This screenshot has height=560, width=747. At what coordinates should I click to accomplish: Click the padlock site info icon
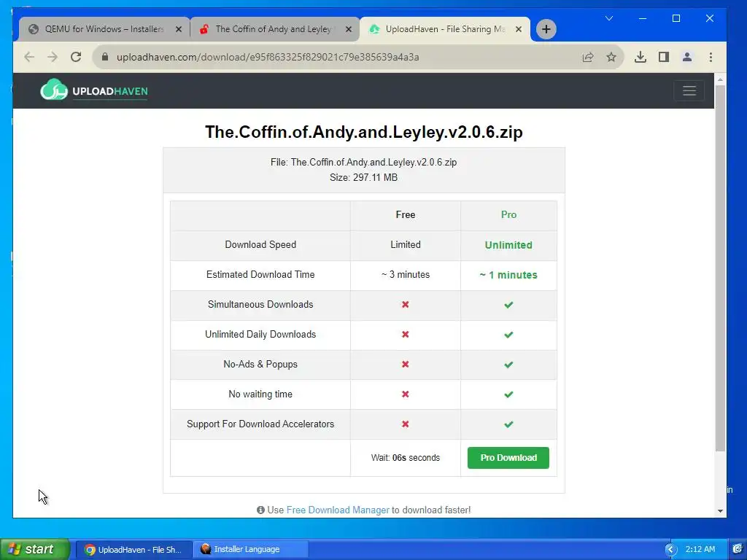pyautogui.click(x=105, y=57)
